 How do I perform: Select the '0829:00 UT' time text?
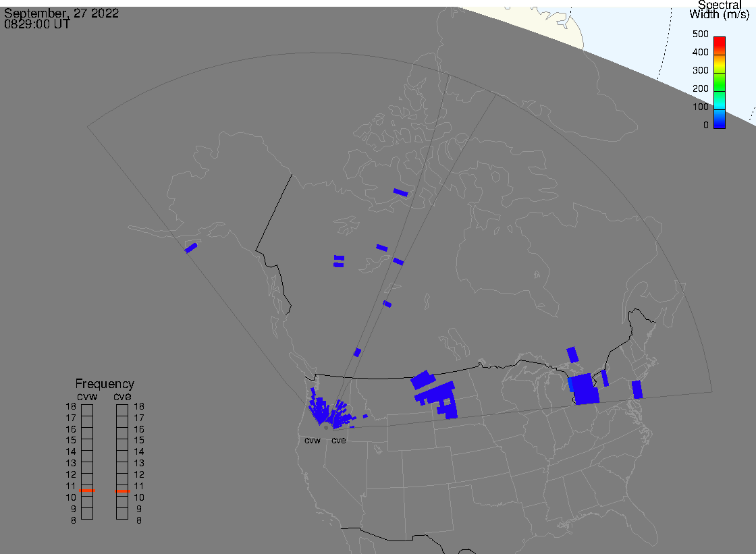[36, 24]
